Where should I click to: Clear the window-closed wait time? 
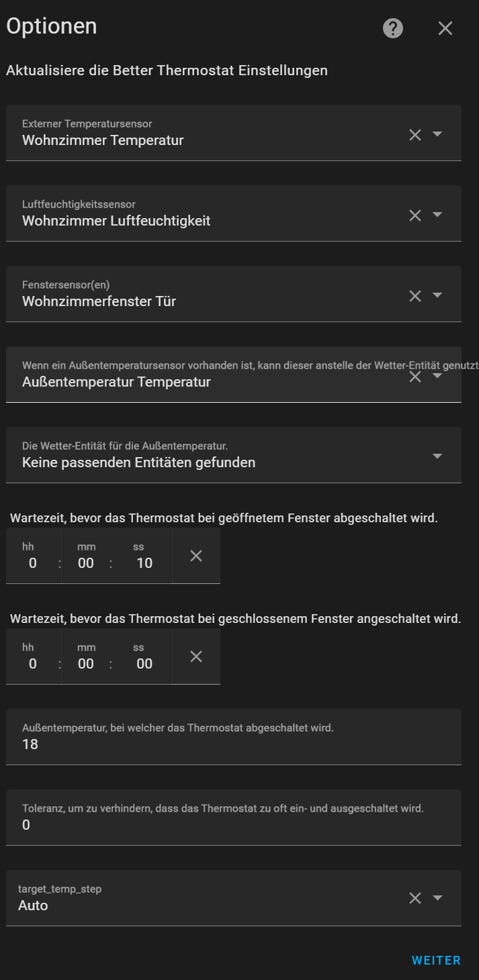coord(196,656)
